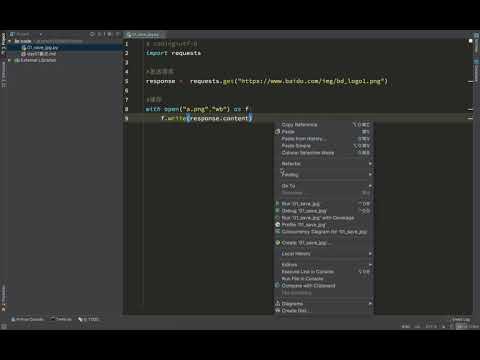Open the Event Log

pyautogui.click(x=461, y=320)
